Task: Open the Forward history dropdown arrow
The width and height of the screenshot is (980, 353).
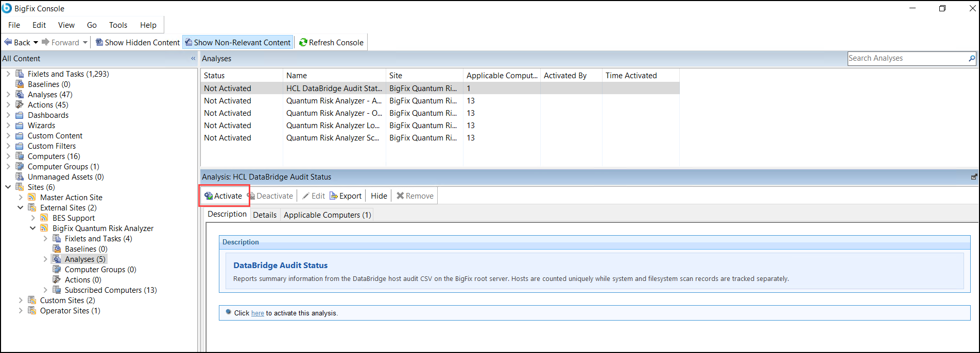Action: click(84, 43)
